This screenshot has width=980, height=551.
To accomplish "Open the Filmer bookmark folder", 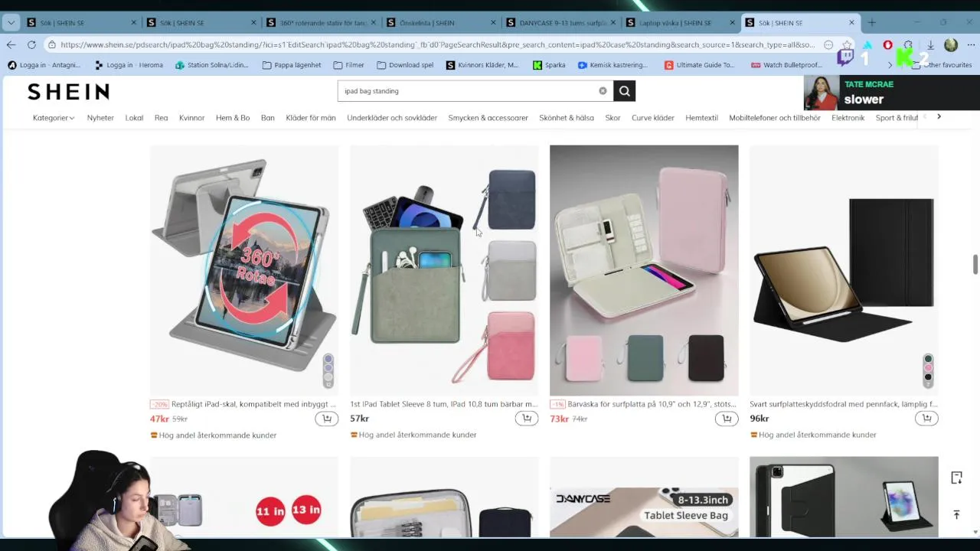I will [x=349, y=65].
